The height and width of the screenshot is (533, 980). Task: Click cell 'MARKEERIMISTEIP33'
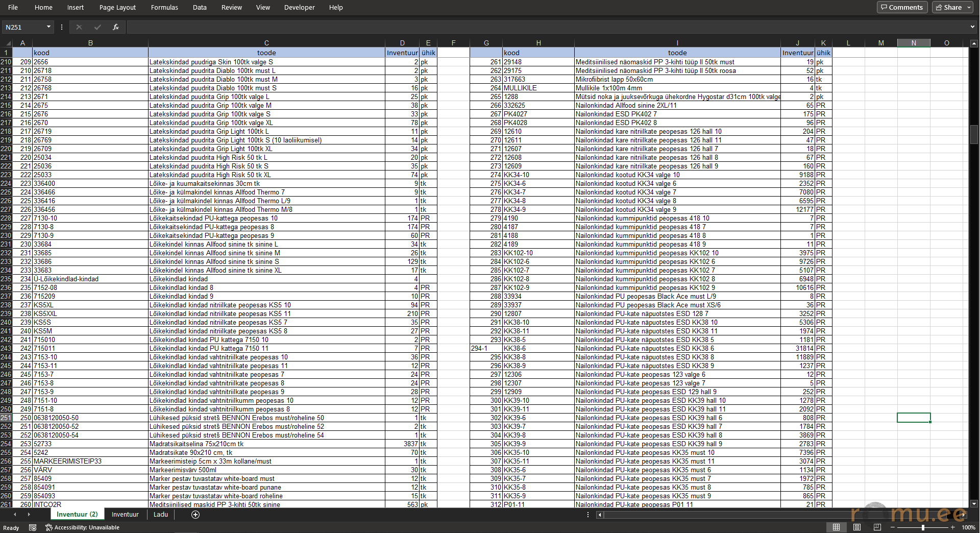coord(90,461)
